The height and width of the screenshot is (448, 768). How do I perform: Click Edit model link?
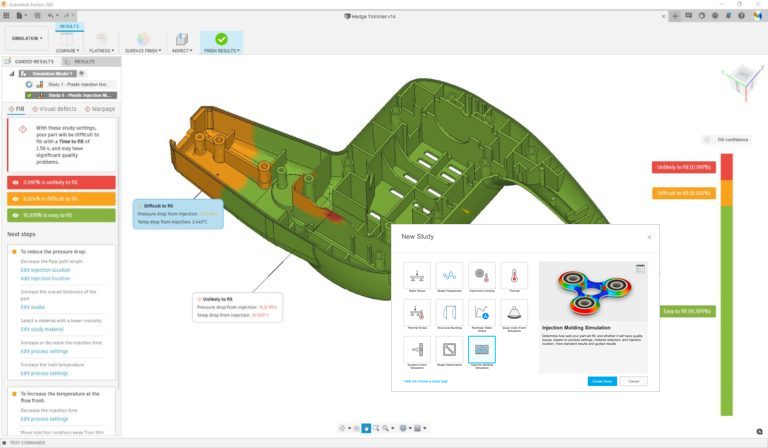[32, 307]
